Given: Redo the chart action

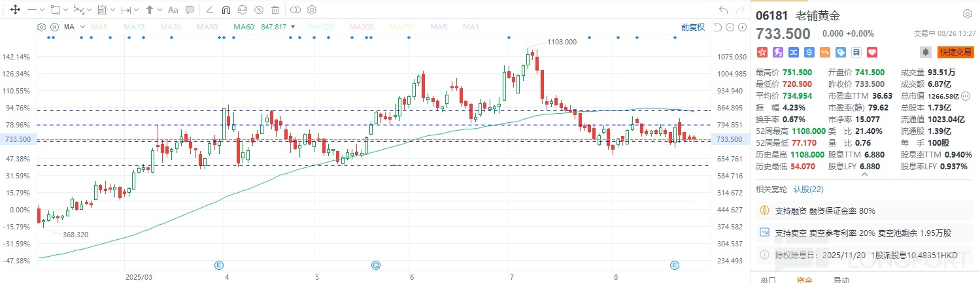Looking at the screenshot, I should coord(741,10).
